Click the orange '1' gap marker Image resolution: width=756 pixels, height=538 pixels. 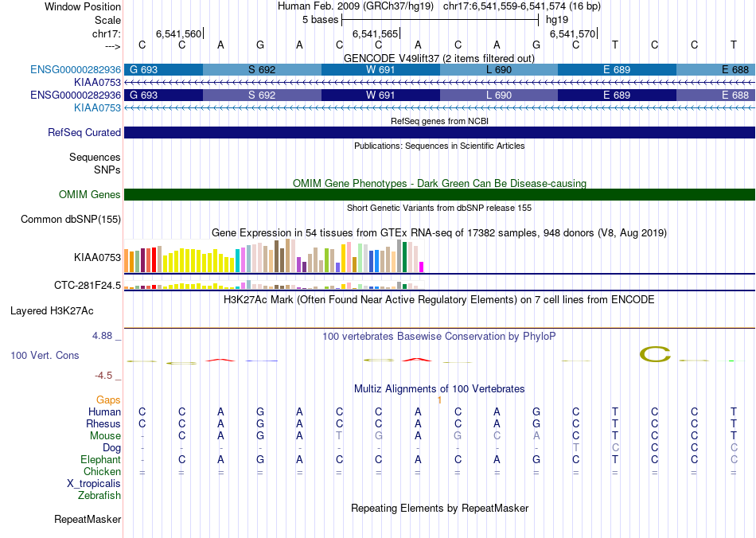[x=440, y=400]
